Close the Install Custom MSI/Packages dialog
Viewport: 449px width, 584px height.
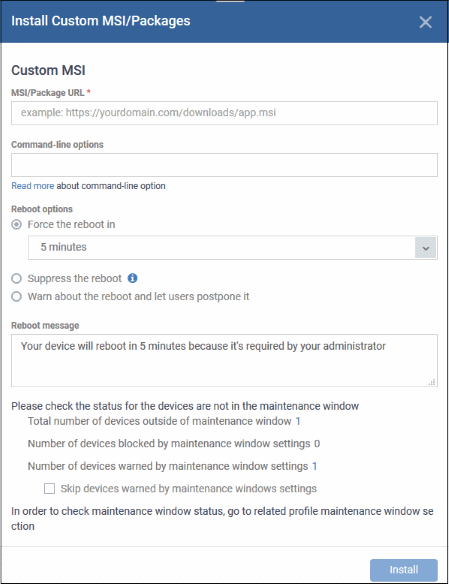425,22
